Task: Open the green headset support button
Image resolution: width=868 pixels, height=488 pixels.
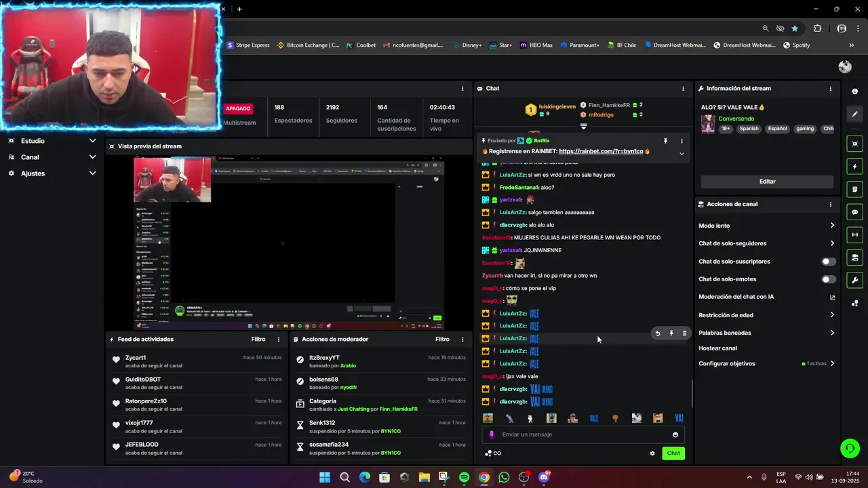Action: pyautogui.click(x=850, y=449)
